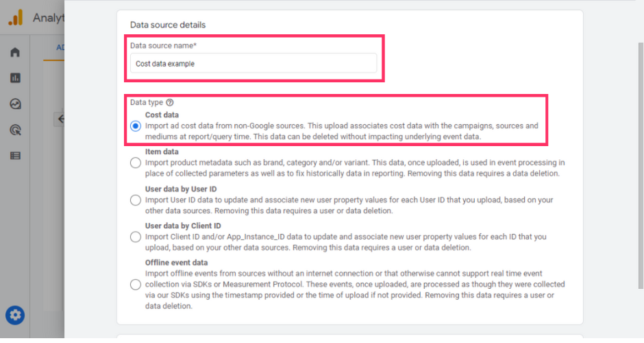Open Reports bar-chart icon in sidebar
Image resolution: width=644 pixels, height=343 pixels.
[x=15, y=78]
